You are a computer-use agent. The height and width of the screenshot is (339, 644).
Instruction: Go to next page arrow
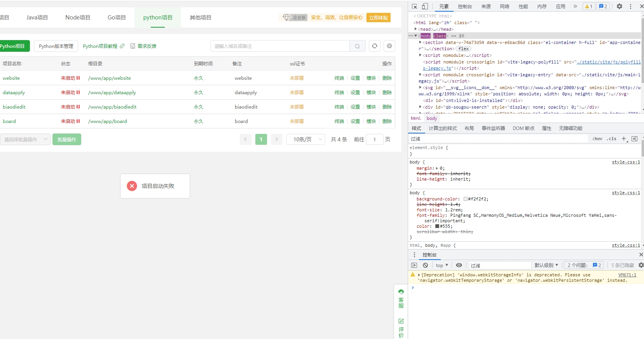(x=277, y=139)
